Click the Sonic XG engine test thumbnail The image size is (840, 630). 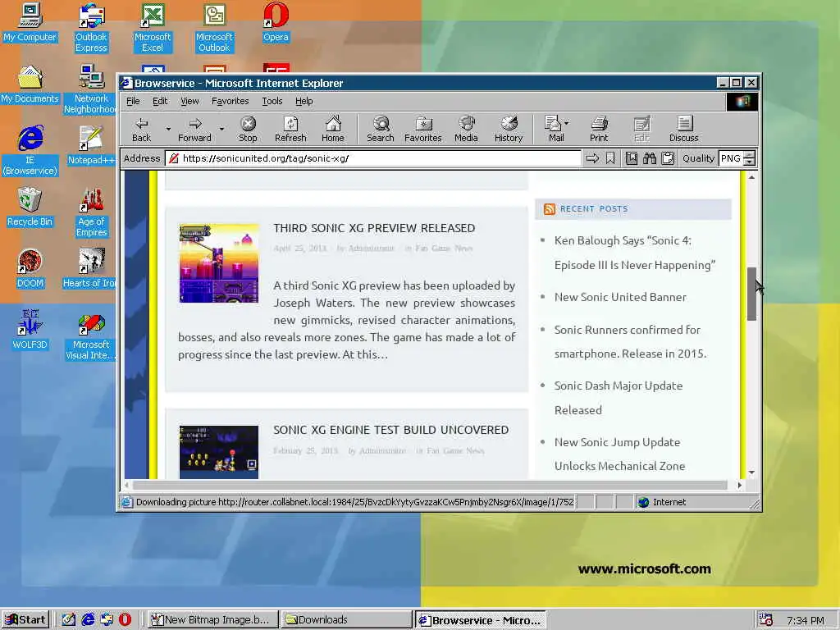coord(218,452)
